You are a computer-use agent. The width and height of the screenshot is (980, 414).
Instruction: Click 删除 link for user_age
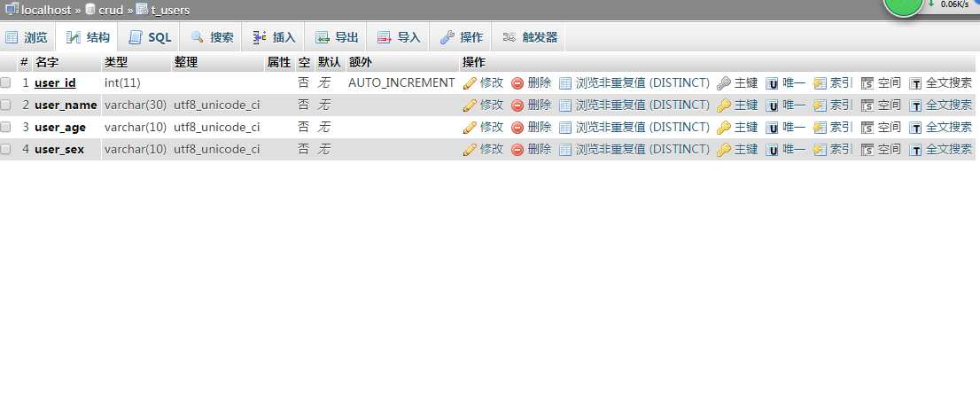[540, 128]
